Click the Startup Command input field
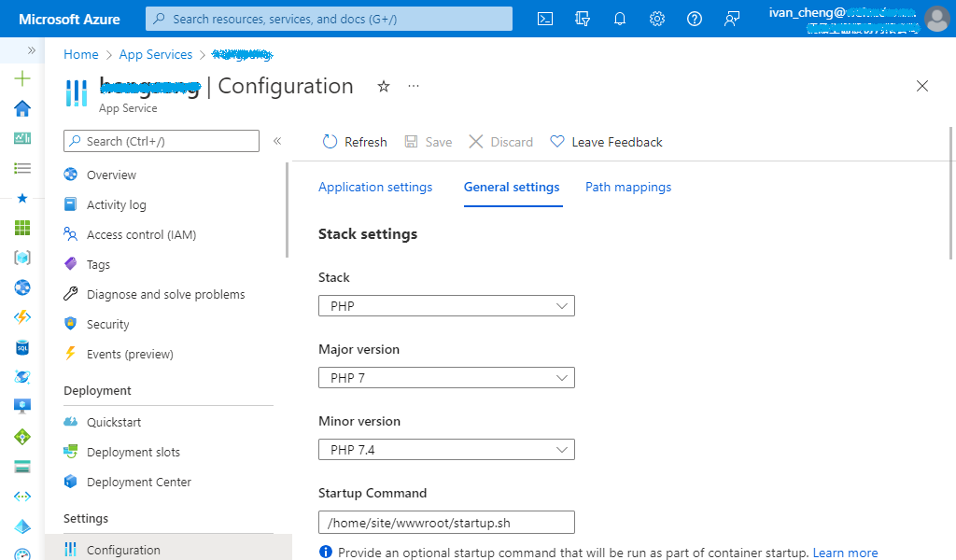Viewport: 956px width, 560px height. pyautogui.click(x=446, y=522)
